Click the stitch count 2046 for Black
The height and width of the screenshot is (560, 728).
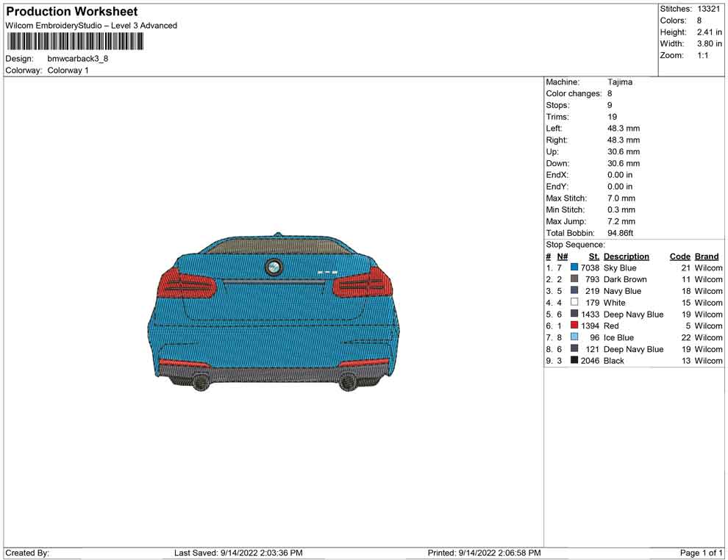coord(590,361)
